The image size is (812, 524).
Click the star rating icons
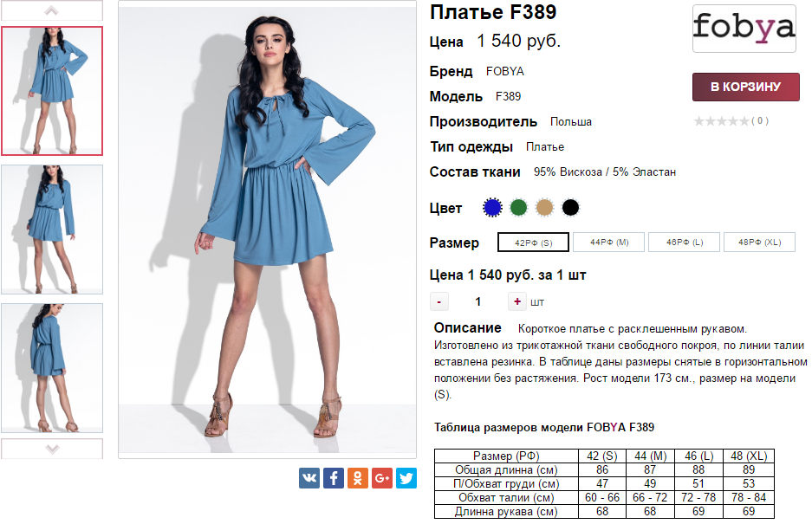point(721,121)
